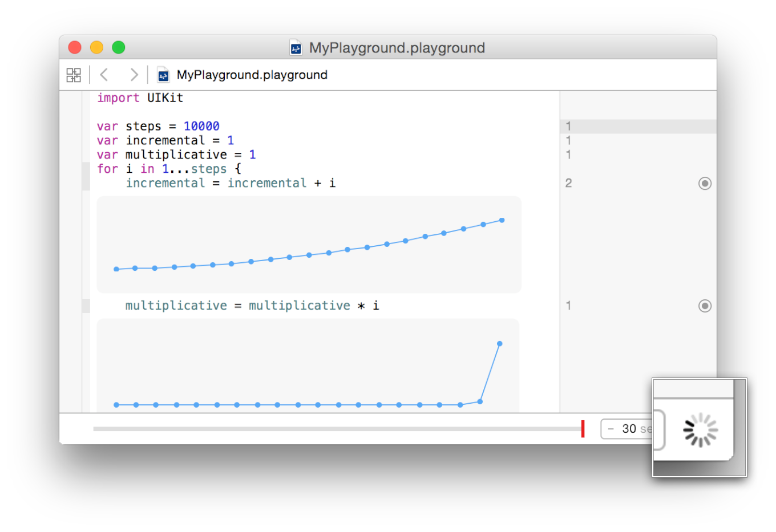
Task: Click the green zoom window button
Action: pos(119,47)
